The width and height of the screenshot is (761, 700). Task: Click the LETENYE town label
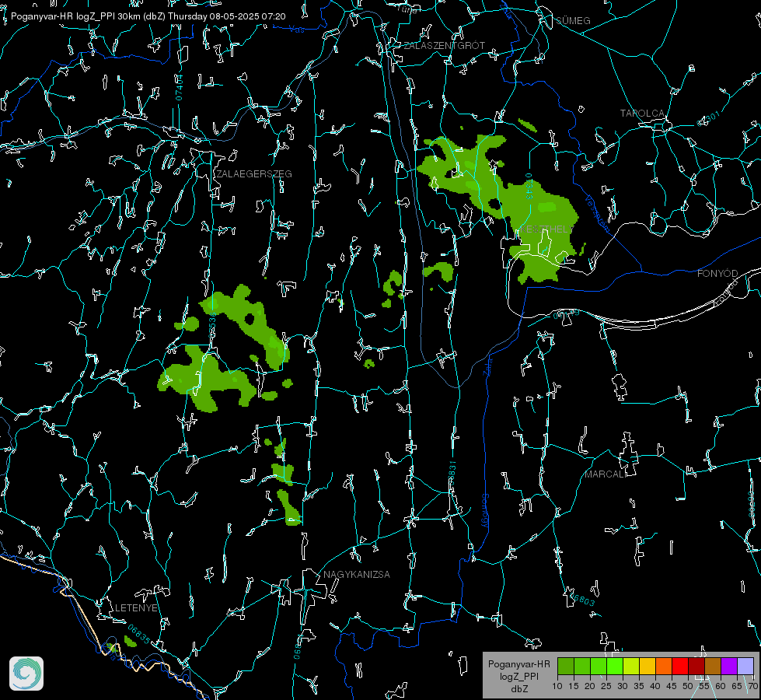tap(136, 608)
